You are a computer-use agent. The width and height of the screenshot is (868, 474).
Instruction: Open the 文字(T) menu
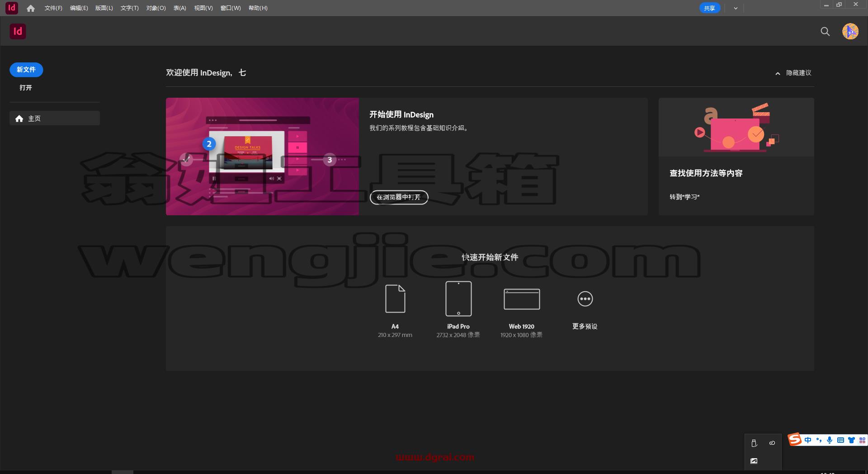129,8
